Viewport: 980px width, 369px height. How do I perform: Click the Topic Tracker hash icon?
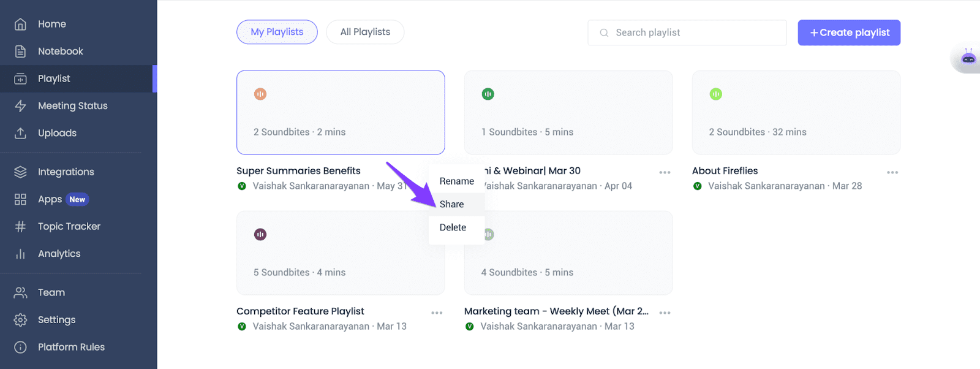coord(20,227)
